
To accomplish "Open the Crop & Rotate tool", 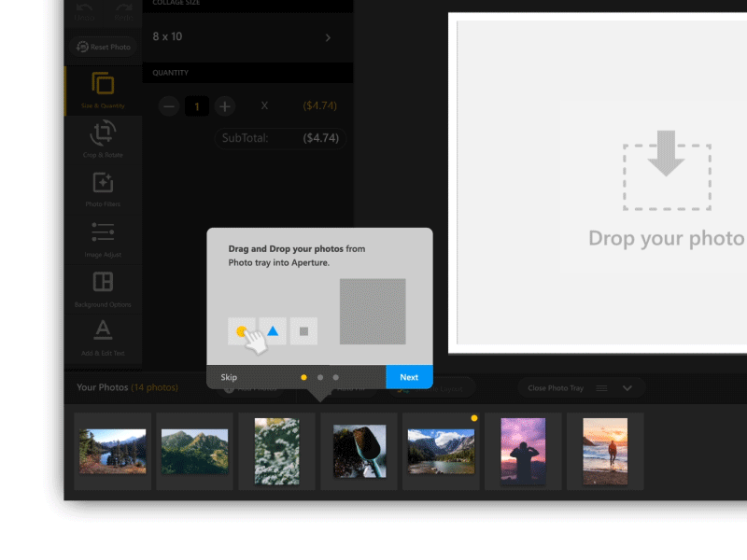I will [x=103, y=140].
